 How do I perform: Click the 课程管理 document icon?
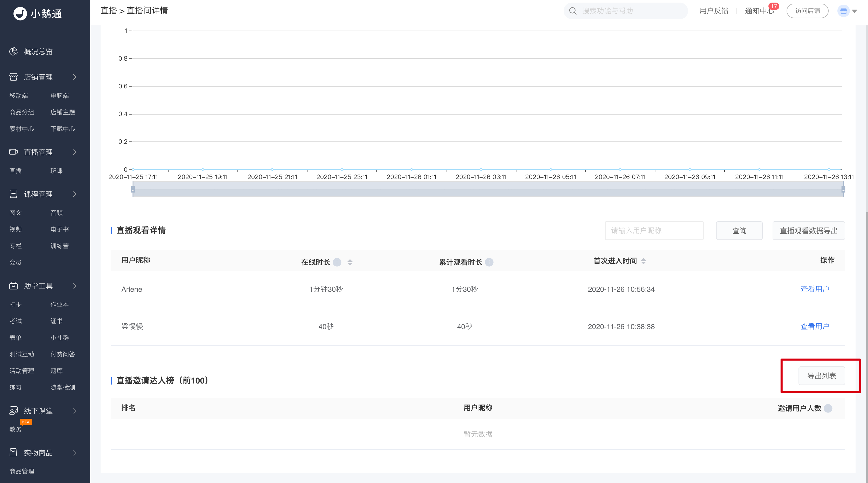coord(13,194)
